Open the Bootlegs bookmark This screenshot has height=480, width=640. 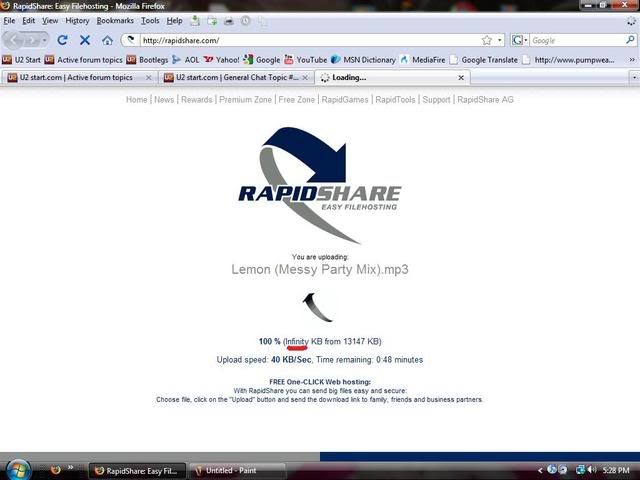[147, 60]
